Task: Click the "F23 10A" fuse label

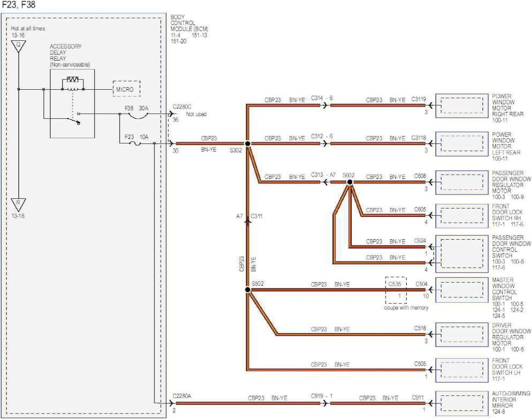Action: pos(136,137)
